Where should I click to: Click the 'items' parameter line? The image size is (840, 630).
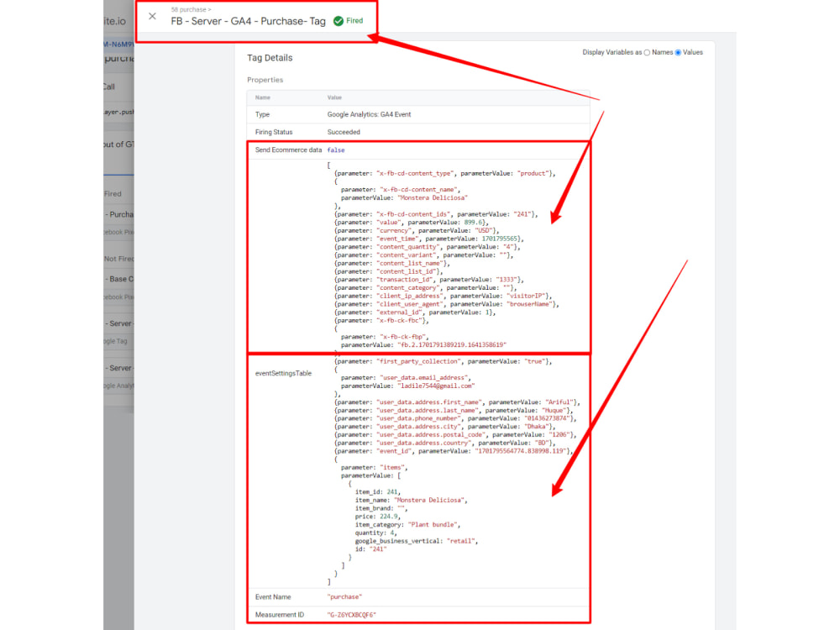pos(375,468)
